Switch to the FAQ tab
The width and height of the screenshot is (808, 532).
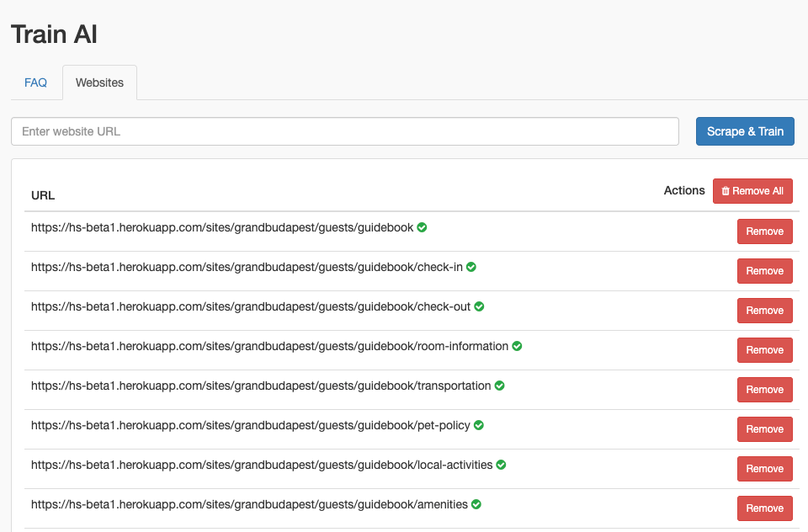click(35, 82)
